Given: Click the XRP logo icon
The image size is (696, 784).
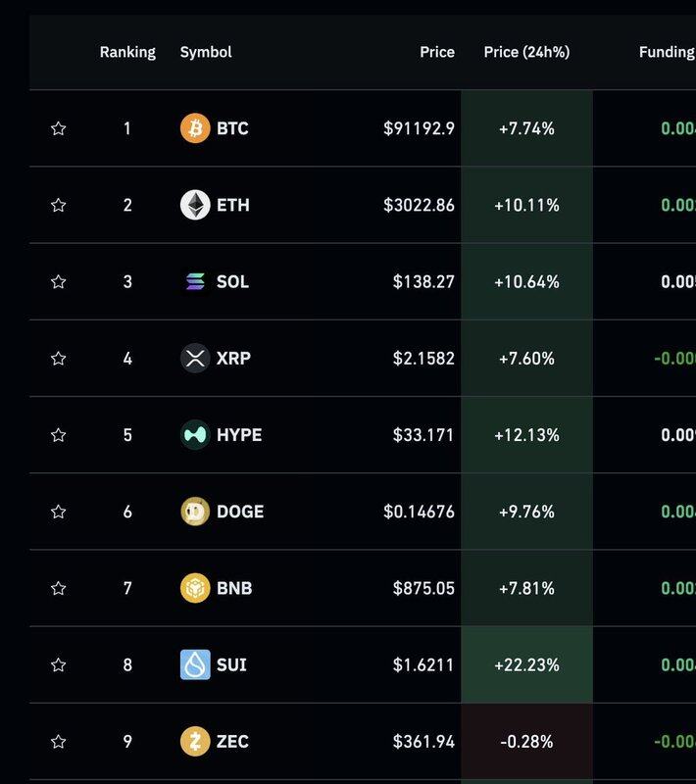Looking at the screenshot, I should pos(195,359).
